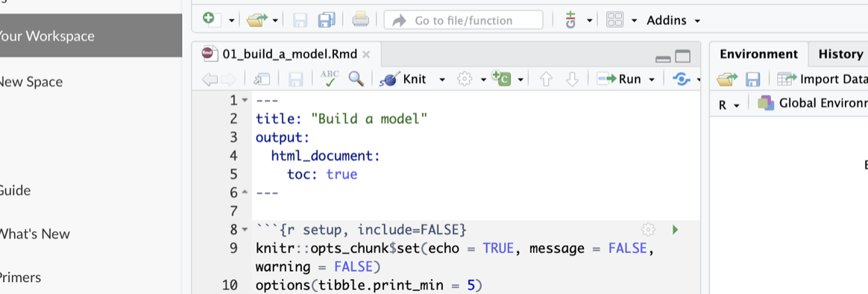The width and height of the screenshot is (868, 294).
Task: Open the Run options dropdown arrow
Action: pyautogui.click(x=652, y=80)
